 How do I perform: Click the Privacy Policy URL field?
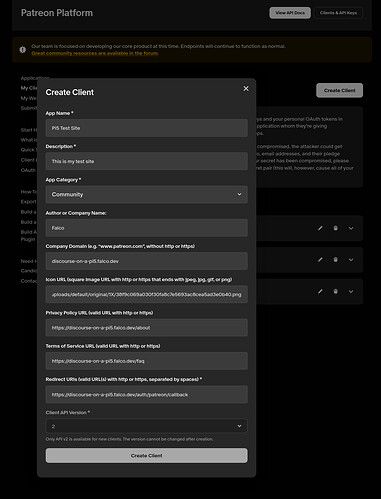tap(147, 328)
